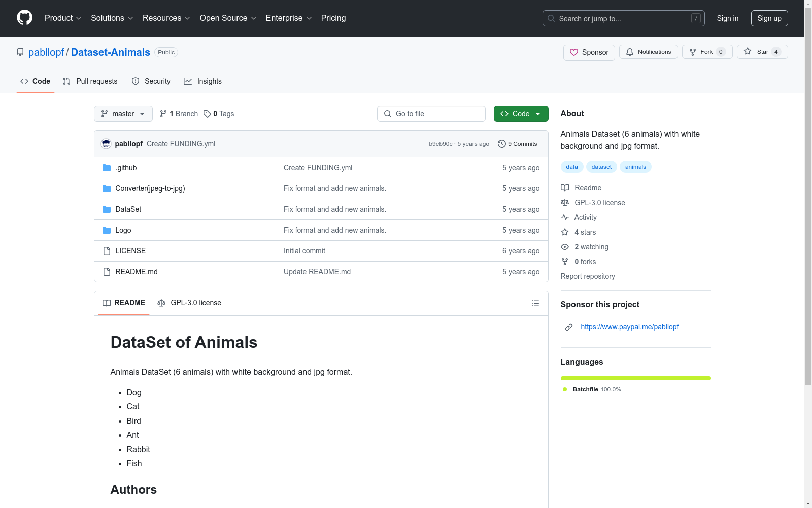Open the pabllopf owner profile link
Viewport: 812px width, 508px height.
tap(46, 52)
